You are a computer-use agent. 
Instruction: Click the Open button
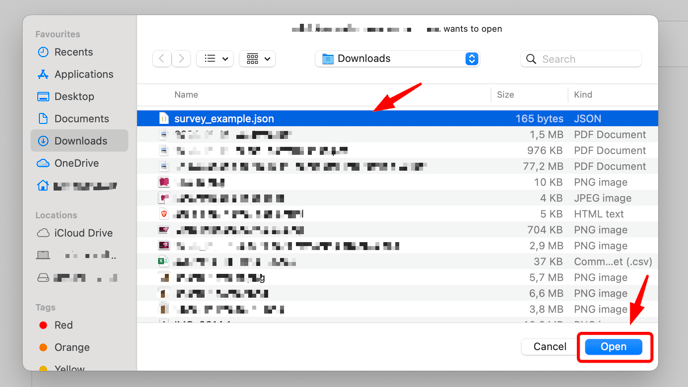pyautogui.click(x=613, y=347)
